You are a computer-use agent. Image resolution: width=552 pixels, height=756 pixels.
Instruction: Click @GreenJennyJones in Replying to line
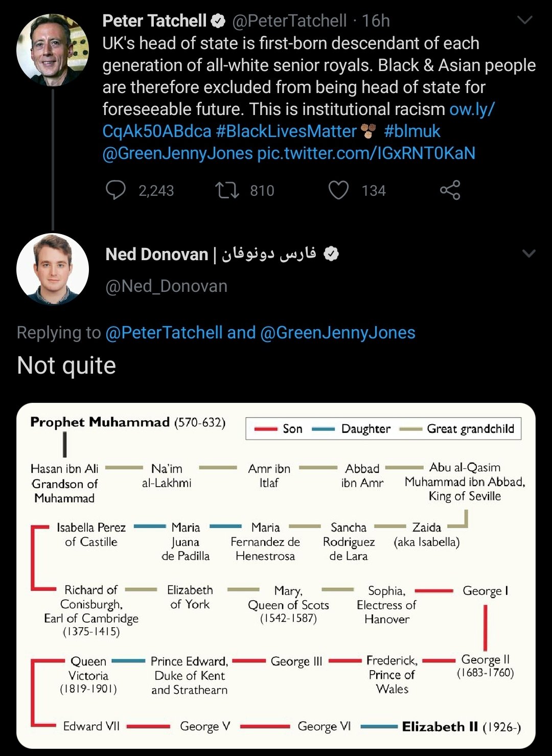coord(338,333)
